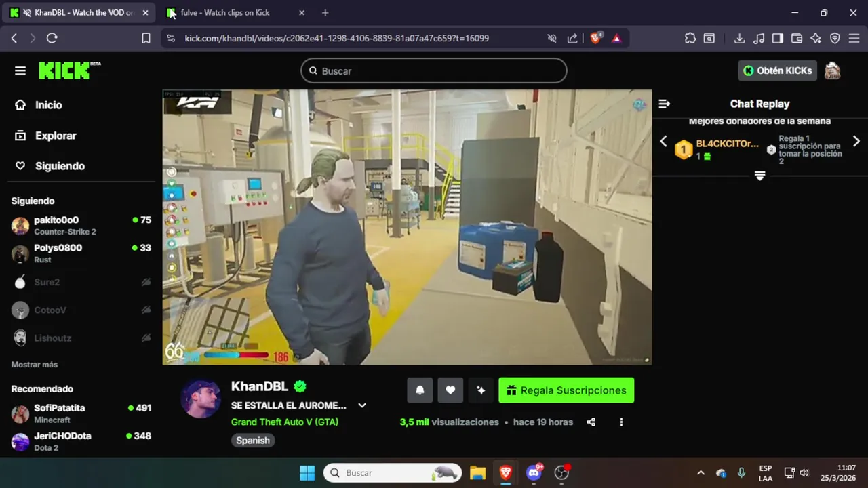Toggle the bell notifications for KhanDBL
The height and width of the screenshot is (488, 868).
(x=420, y=390)
